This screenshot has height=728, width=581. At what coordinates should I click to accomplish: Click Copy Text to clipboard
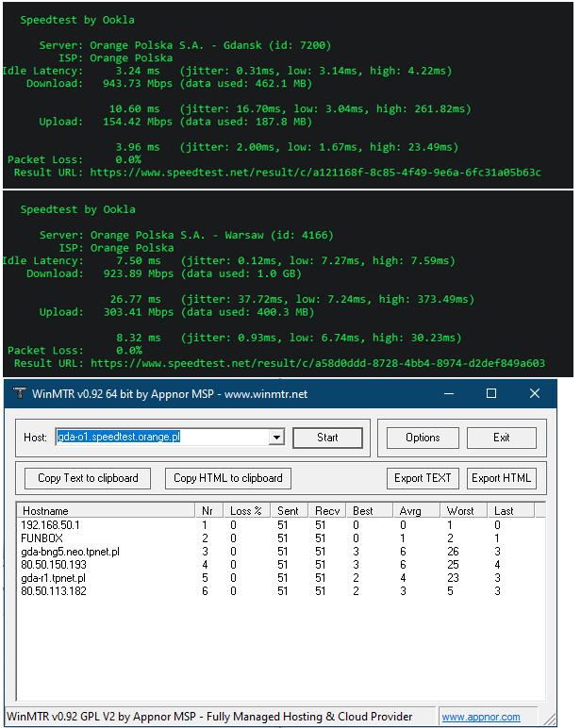tap(88, 478)
